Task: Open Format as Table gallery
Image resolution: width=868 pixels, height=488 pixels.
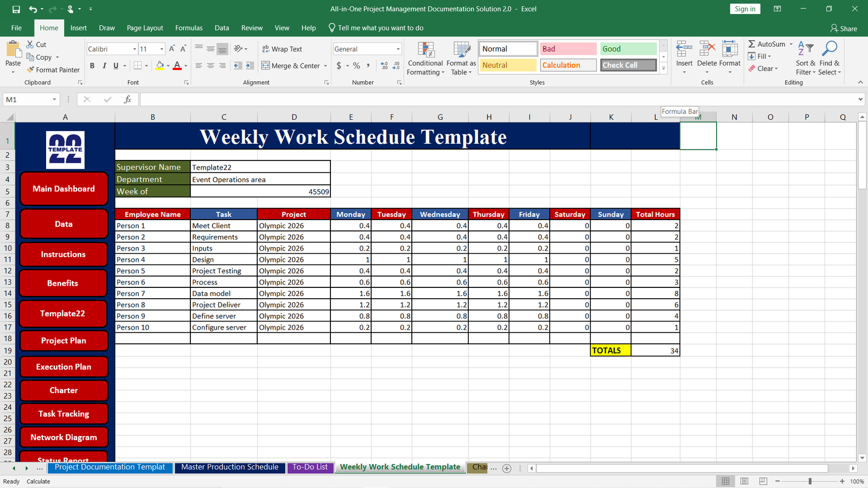Action: (x=461, y=59)
